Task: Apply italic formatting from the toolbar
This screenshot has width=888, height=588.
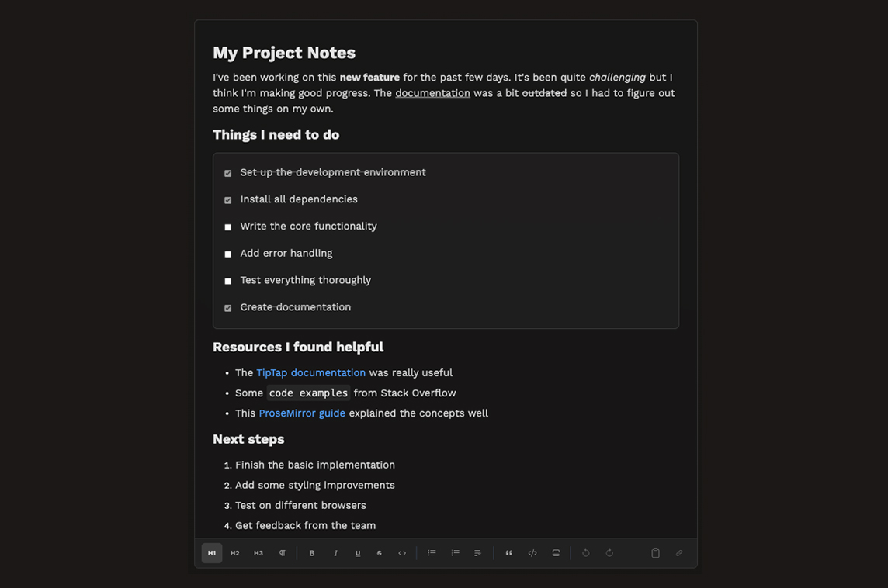Action: pyautogui.click(x=335, y=553)
